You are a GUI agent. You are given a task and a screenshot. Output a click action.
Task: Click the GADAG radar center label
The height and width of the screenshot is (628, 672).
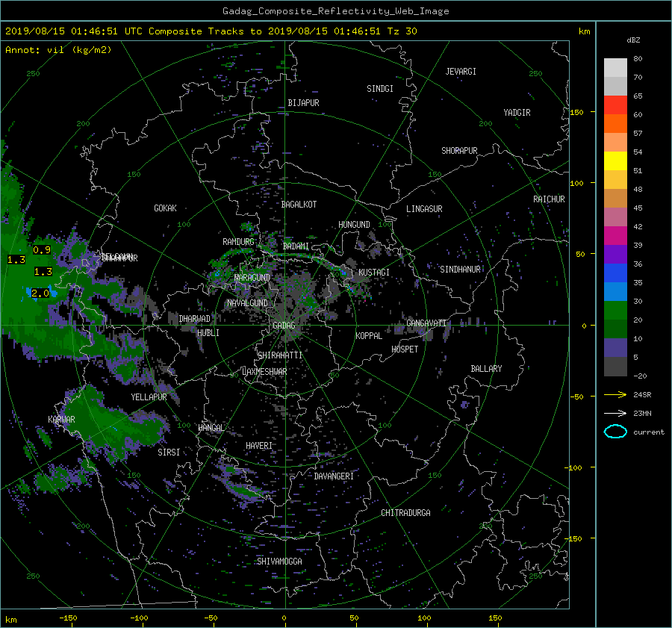point(284,326)
